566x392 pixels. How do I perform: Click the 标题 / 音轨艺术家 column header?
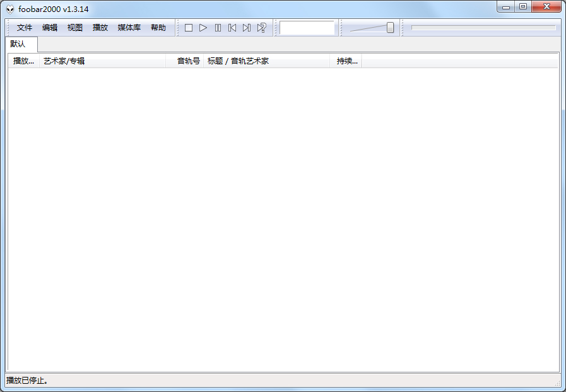(x=267, y=61)
